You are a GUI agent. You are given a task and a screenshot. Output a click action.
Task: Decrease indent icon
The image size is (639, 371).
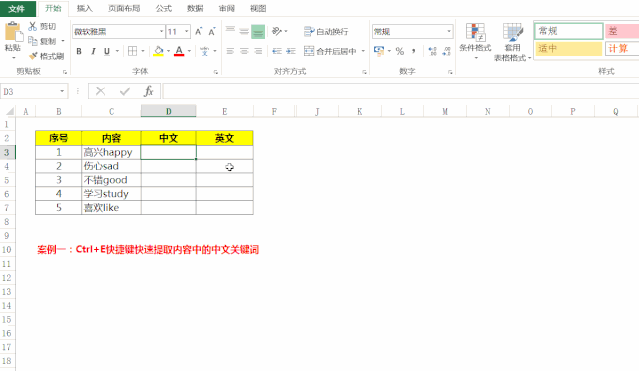[x=277, y=51]
